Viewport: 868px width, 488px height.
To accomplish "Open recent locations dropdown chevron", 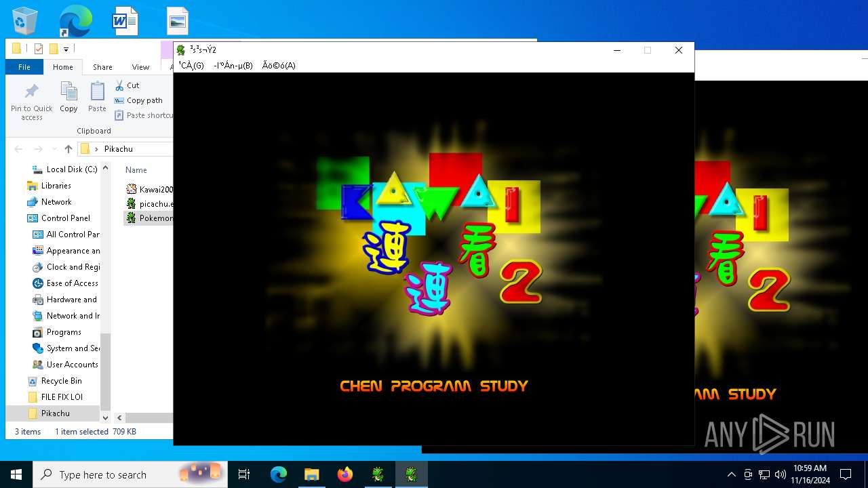I will 53,149.
